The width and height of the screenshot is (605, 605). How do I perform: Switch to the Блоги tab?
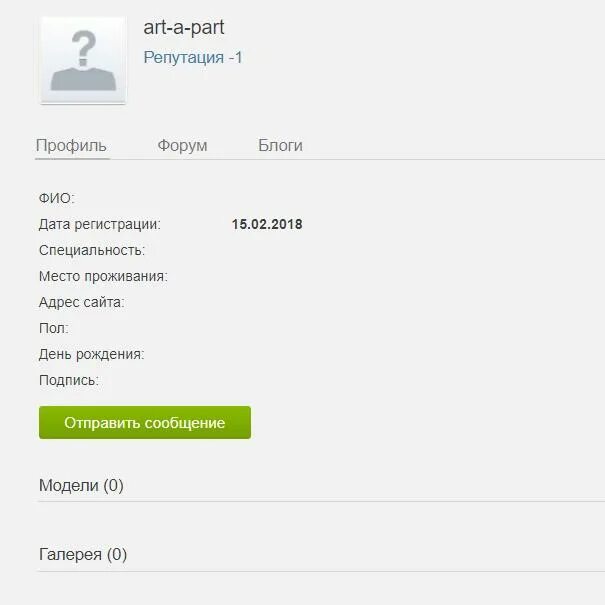click(280, 146)
